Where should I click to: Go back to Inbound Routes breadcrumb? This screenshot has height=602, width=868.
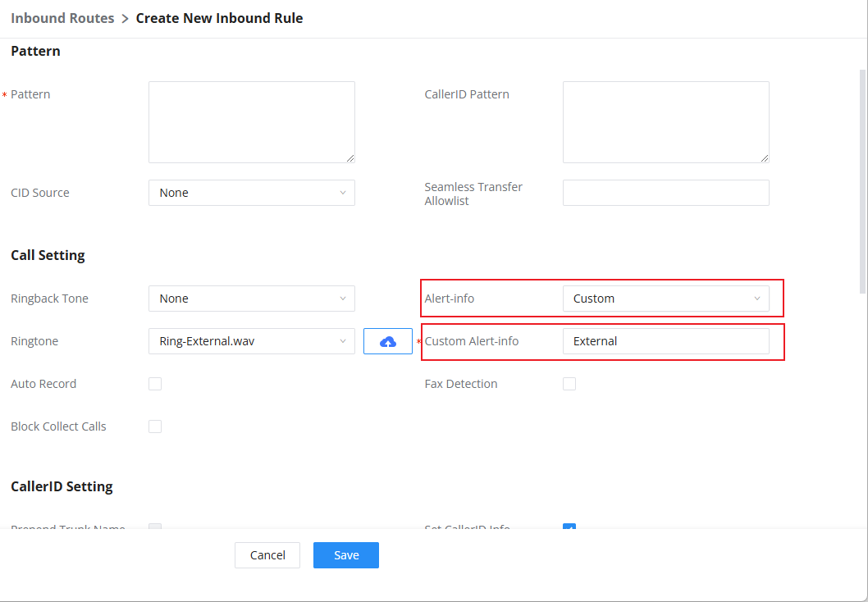pyautogui.click(x=62, y=18)
